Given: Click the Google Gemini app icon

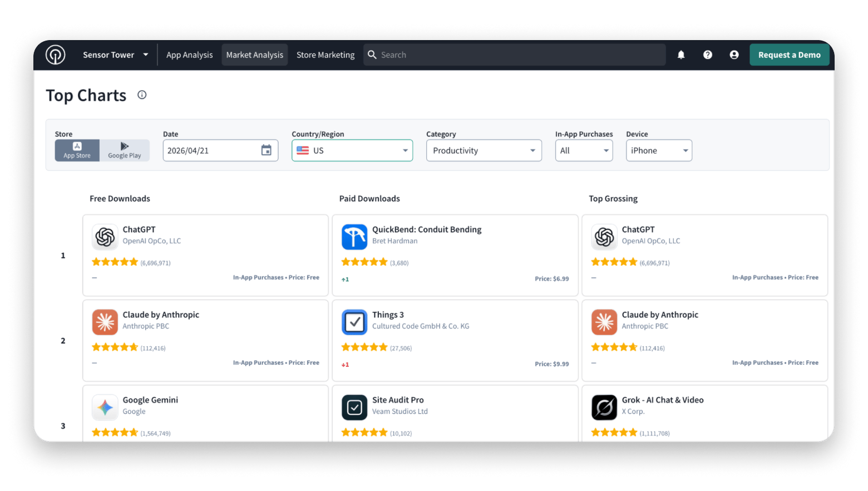Looking at the screenshot, I should pos(105,407).
